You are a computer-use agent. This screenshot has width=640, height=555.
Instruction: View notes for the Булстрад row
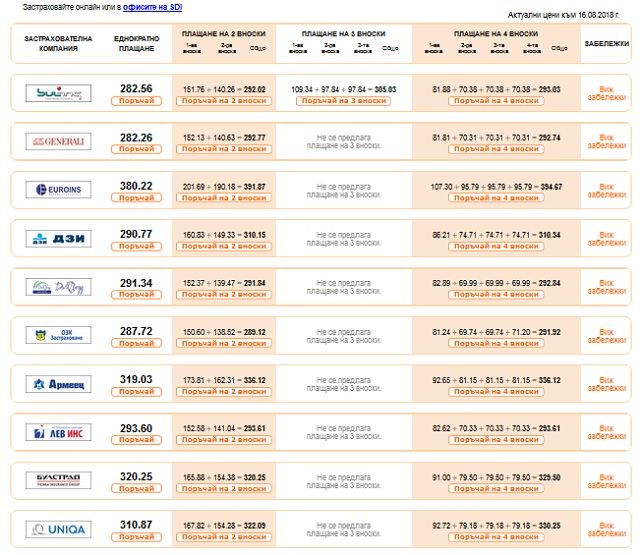point(607,481)
